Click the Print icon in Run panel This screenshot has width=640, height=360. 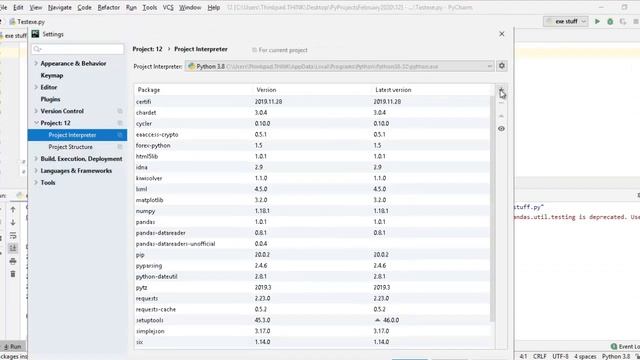13,261
